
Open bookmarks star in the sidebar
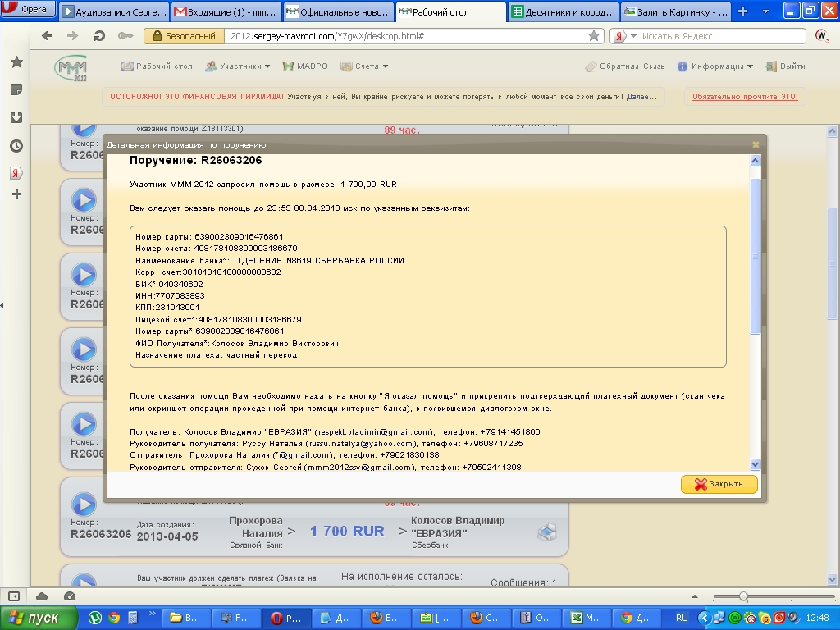(16, 62)
